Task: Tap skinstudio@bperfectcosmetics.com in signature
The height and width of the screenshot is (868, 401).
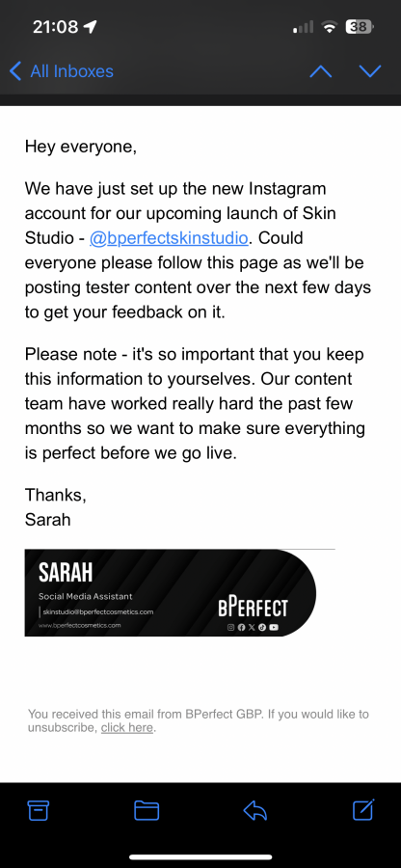Action: [98, 611]
